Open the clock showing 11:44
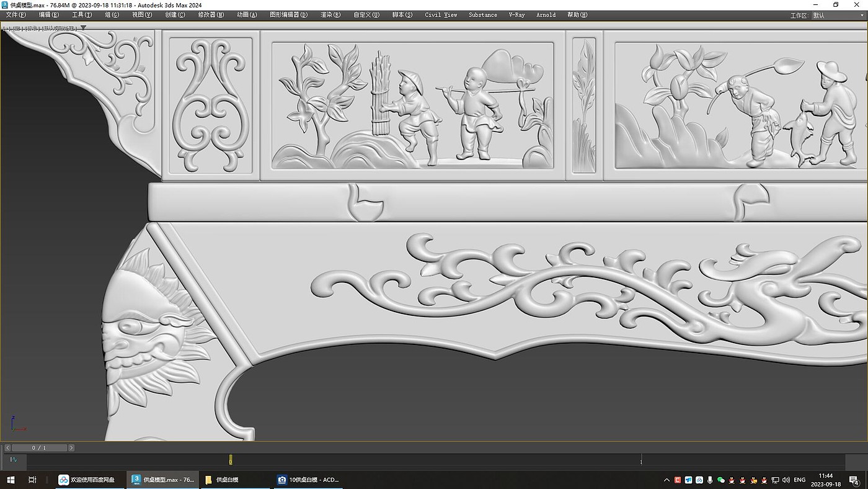The height and width of the screenshot is (489, 868). (826, 480)
